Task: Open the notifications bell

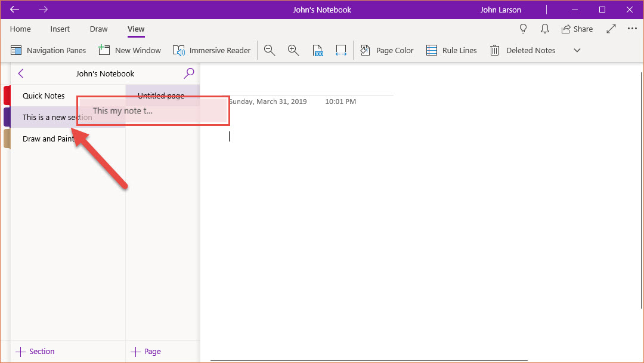Action: pyautogui.click(x=544, y=29)
